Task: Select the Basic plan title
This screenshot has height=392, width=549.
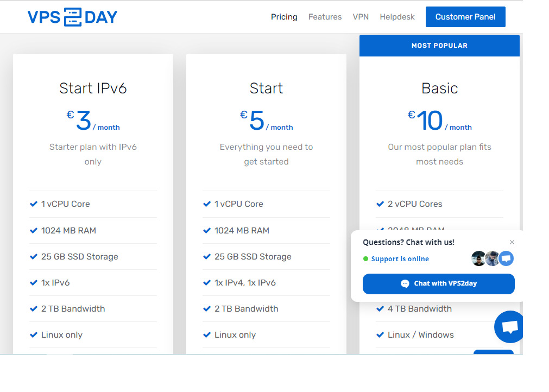Action: [439, 88]
